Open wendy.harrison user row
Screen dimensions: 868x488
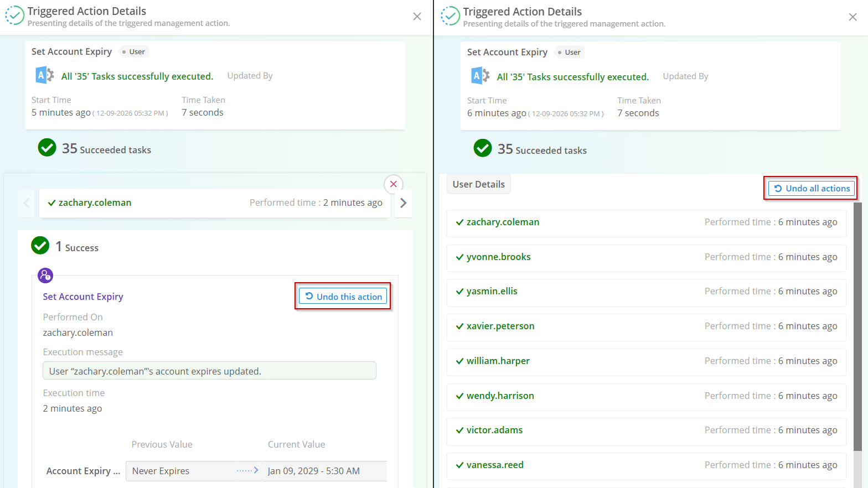647,396
